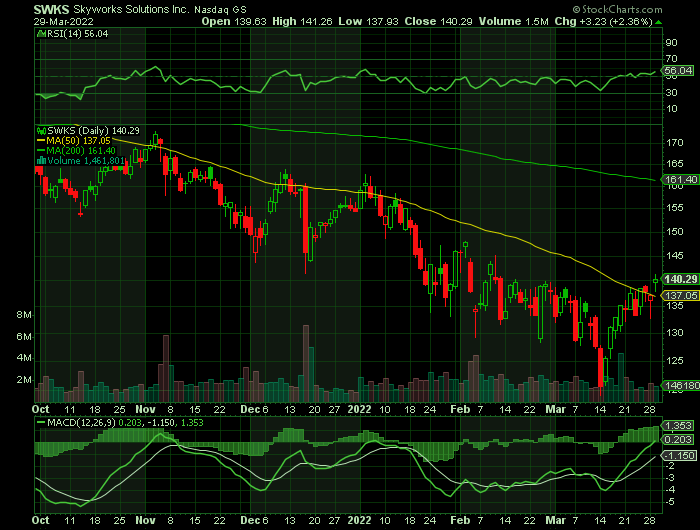Click the RSI line icon in legend

point(42,34)
